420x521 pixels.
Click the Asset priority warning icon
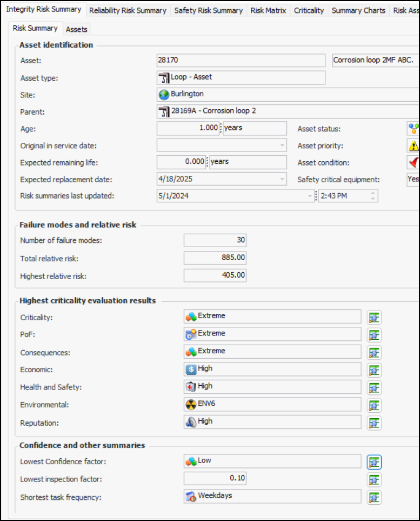(413, 146)
